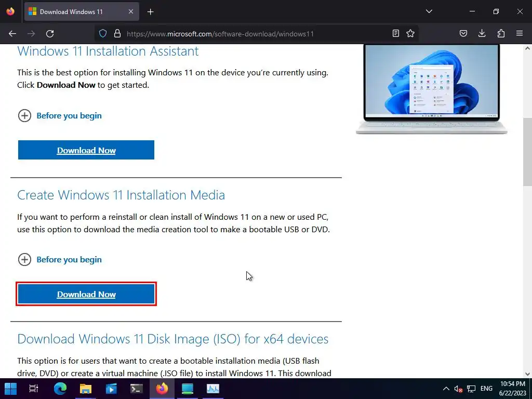This screenshot has height=399, width=532.
Task: Click the forward navigation arrow
Action: pos(31,34)
